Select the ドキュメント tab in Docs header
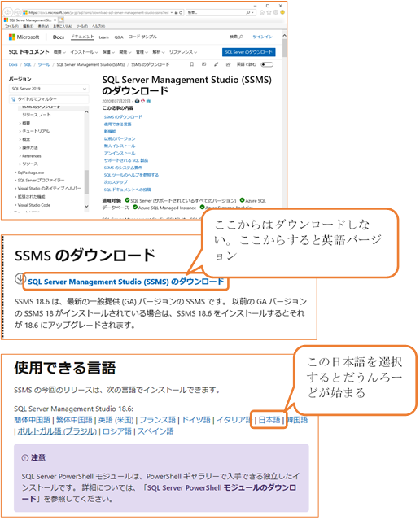The image size is (420, 520). 82,37
